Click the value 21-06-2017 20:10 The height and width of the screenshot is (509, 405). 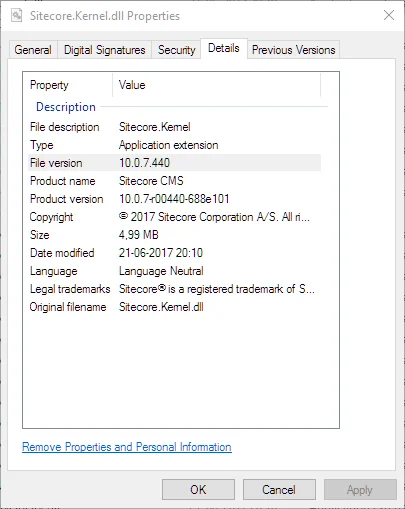click(x=161, y=253)
